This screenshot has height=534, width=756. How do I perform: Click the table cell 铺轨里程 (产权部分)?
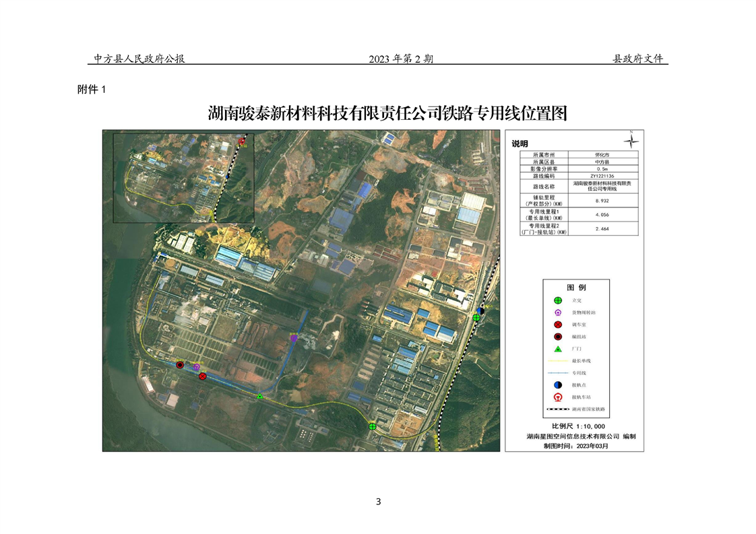(x=544, y=201)
